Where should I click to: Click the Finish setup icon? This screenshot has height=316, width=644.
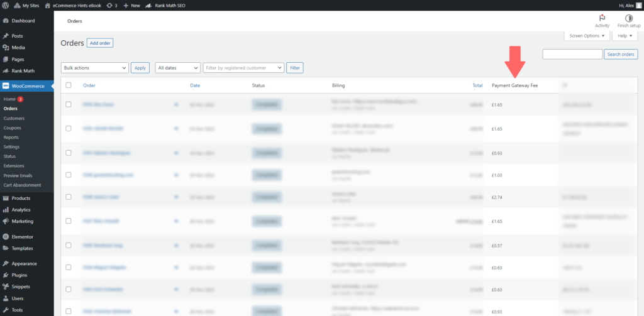pyautogui.click(x=629, y=21)
